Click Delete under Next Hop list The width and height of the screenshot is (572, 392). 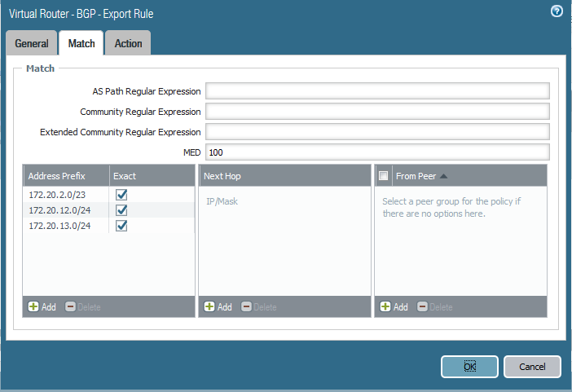259,307
